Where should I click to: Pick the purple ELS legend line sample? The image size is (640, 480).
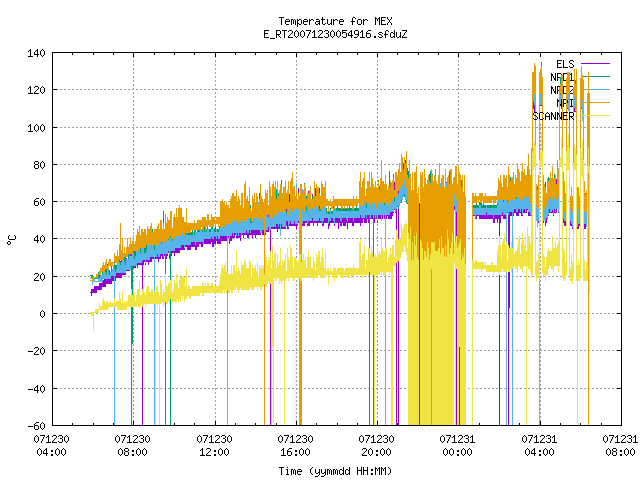(596, 64)
